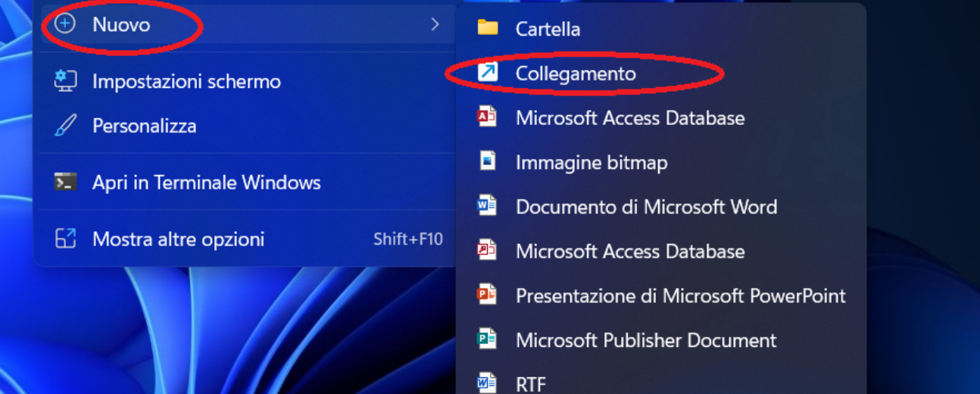Screen dimensions: 980x394
Task: Expand the Nuovo submenu arrow
Action: pyautogui.click(x=435, y=24)
